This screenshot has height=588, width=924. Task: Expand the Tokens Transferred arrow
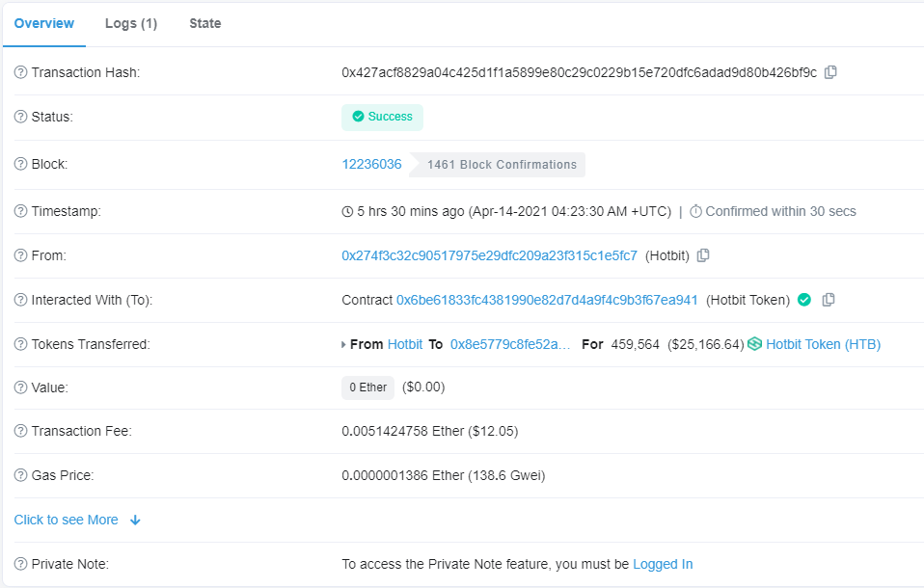[344, 344]
